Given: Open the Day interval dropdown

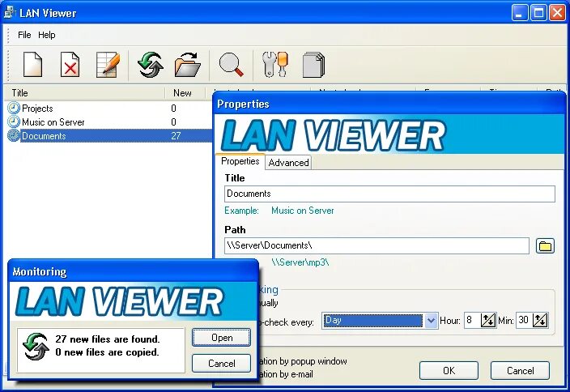Looking at the screenshot, I should (x=431, y=321).
